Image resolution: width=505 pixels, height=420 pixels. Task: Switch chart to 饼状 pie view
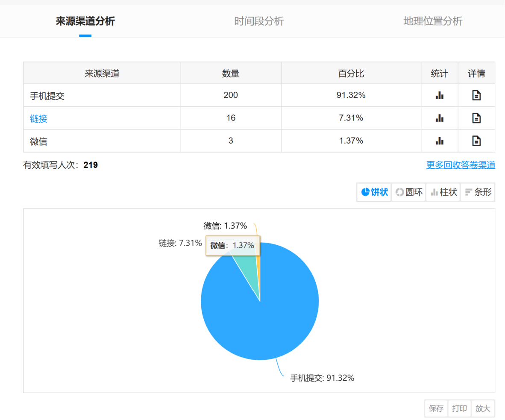(374, 192)
